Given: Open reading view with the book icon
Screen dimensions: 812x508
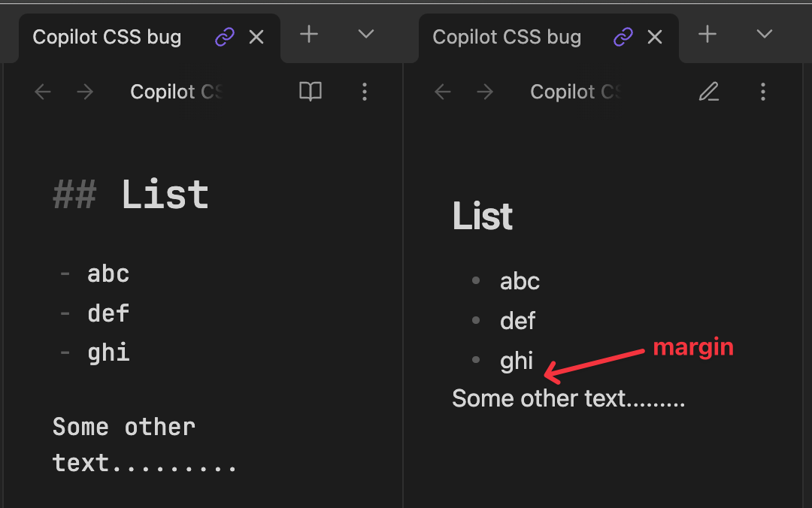Looking at the screenshot, I should coord(310,92).
